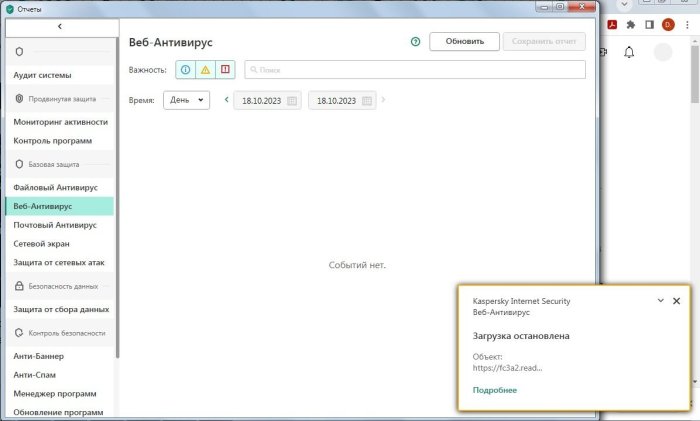Open Обновление программ report
The image size is (700, 421).
pyautogui.click(x=60, y=412)
